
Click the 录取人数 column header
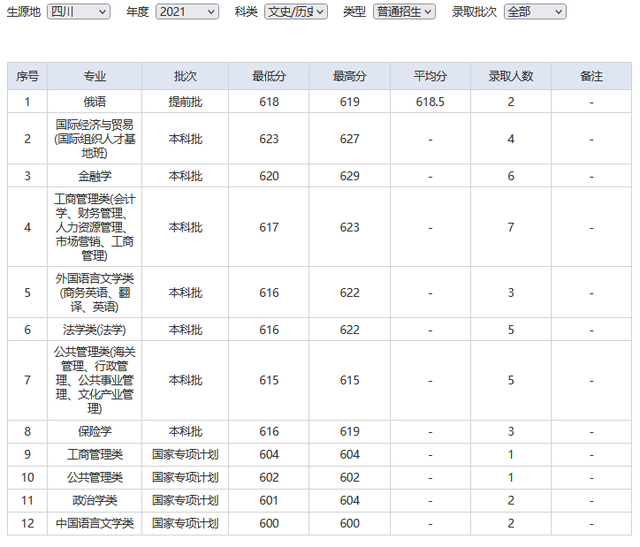(511, 76)
